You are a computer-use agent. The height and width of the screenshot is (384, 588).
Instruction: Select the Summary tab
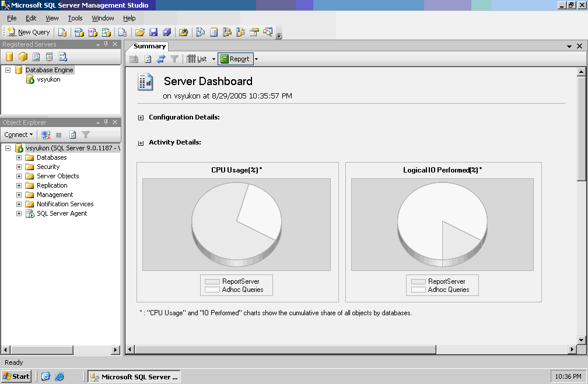pos(149,46)
